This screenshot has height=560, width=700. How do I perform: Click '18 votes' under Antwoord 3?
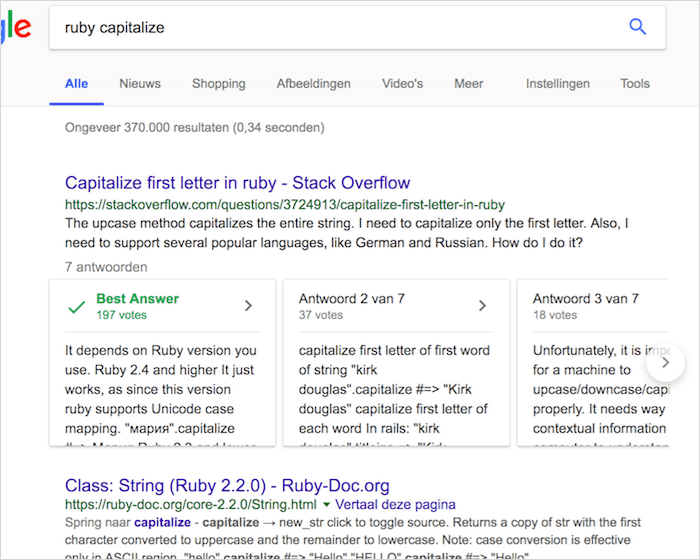coord(555,315)
